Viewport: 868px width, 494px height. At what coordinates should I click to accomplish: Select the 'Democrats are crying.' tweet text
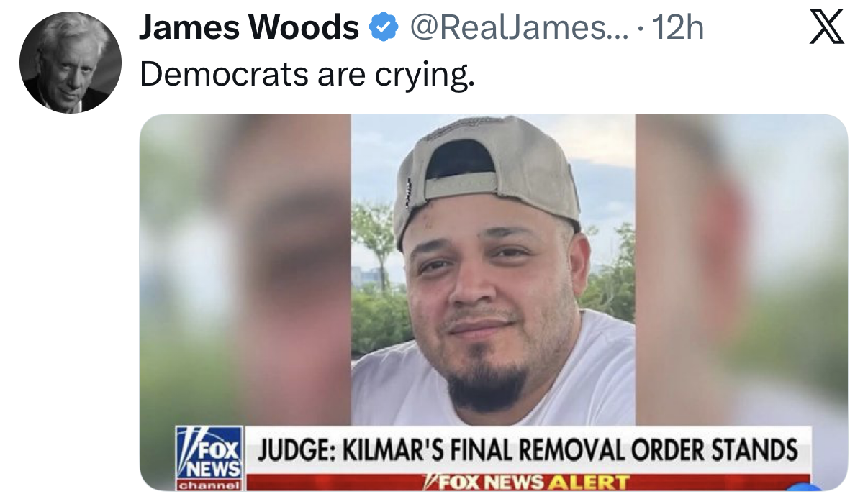coord(307,75)
